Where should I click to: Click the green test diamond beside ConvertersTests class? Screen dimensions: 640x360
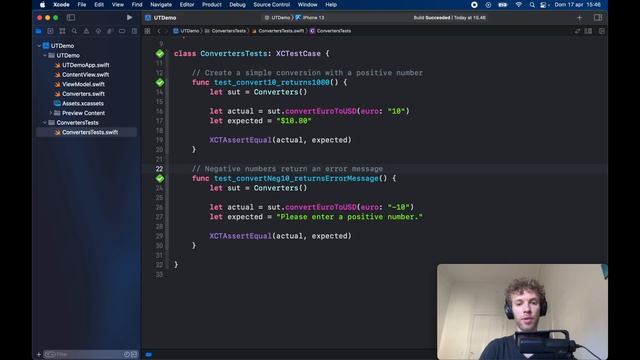160,53
